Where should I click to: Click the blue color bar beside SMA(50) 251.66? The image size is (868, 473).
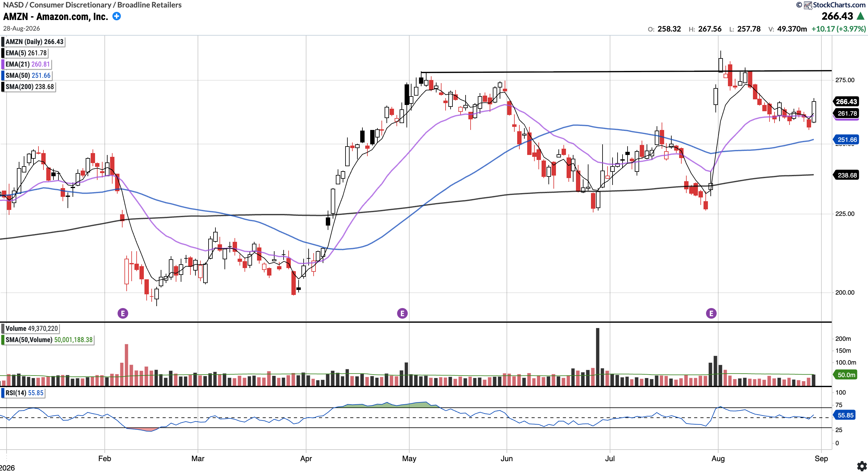coord(3,75)
